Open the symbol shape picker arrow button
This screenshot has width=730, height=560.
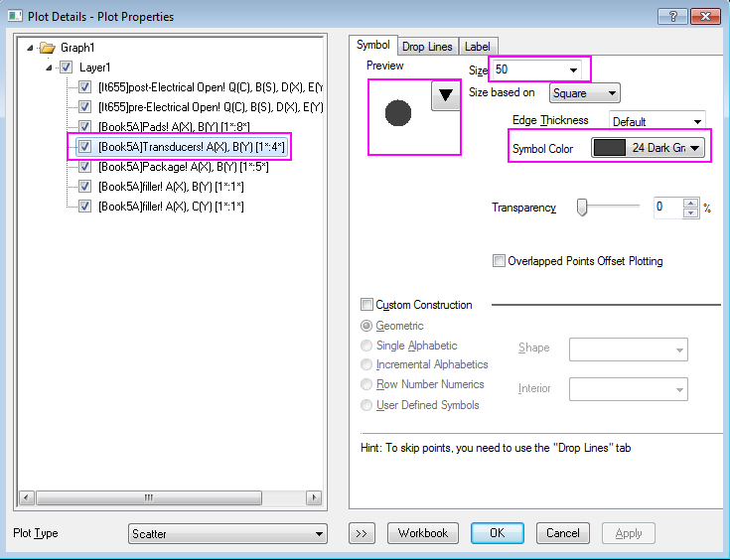(x=446, y=95)
